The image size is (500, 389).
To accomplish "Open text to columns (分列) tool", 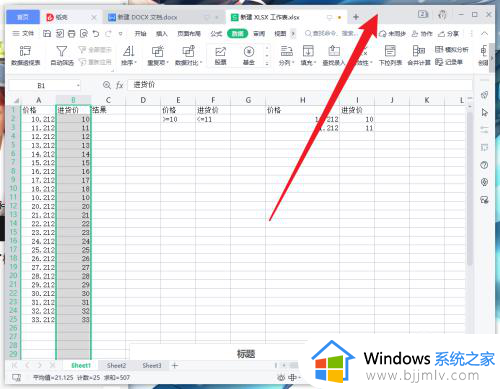I will pyautogui.click(x=286, y=55).
